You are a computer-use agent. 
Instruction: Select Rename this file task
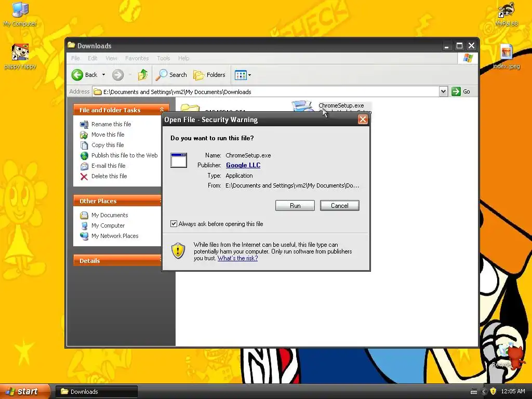coord(111,124)
